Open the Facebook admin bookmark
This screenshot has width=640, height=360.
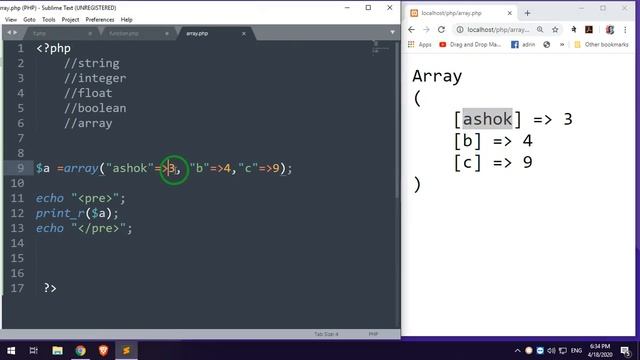523,44
